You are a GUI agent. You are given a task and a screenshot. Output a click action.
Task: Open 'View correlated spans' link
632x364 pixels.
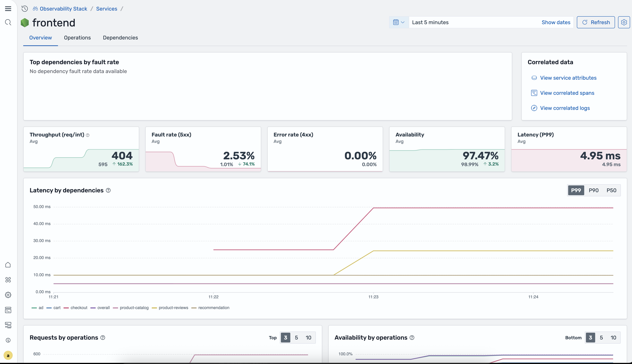click(x=567, y=93)
